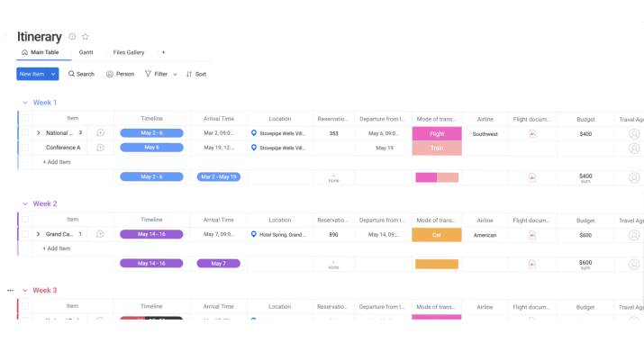This screenshot has height=352, width=644.
Task: Click the New Item button
Action: (32, 74)
